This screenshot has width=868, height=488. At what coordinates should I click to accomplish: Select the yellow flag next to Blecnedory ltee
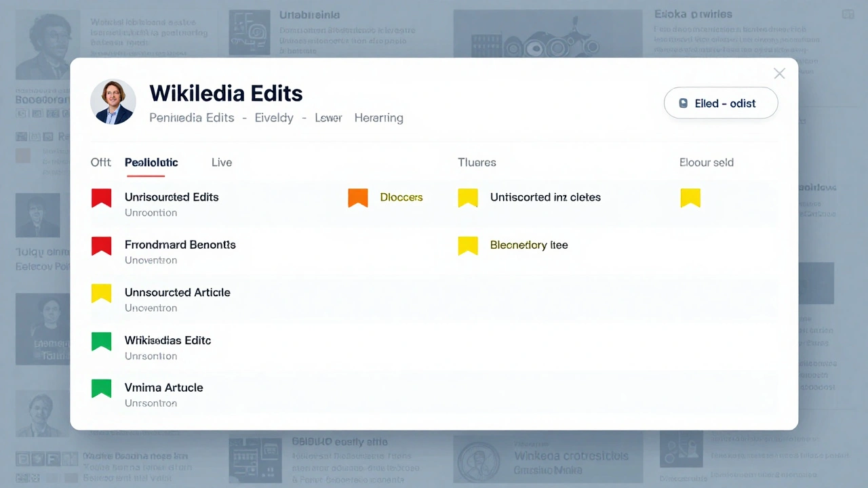[468, 246]
